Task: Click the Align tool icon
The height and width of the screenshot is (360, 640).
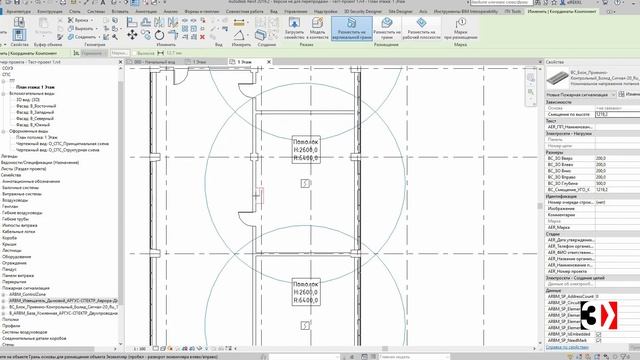Action: (x=131, y=22)
